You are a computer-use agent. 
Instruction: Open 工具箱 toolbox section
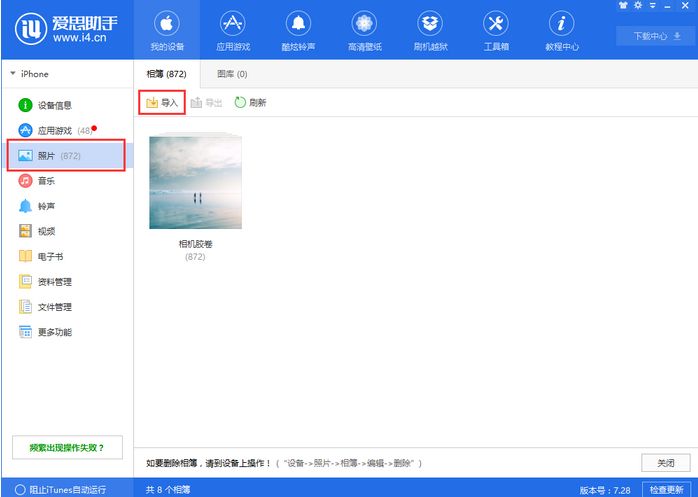[x=496, y=30]
